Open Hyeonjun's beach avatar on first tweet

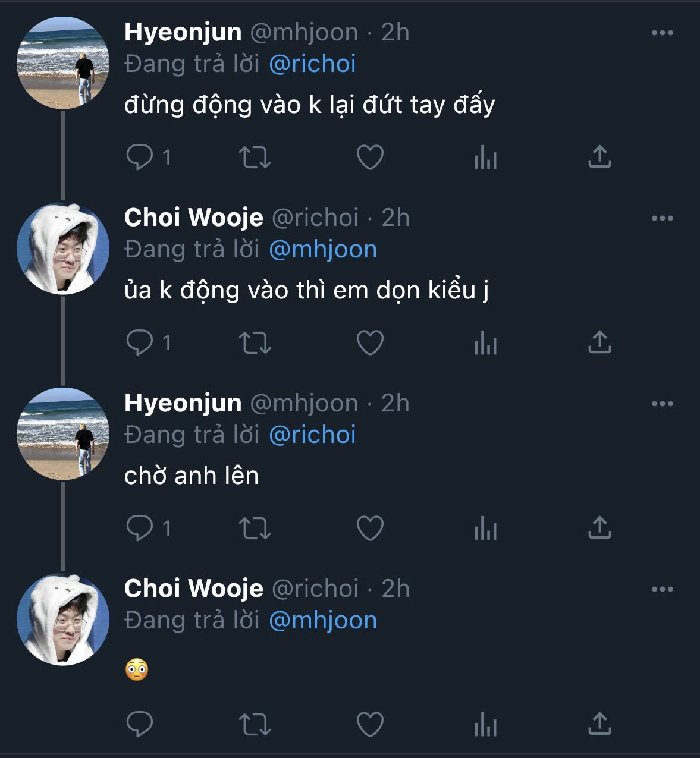63,62
